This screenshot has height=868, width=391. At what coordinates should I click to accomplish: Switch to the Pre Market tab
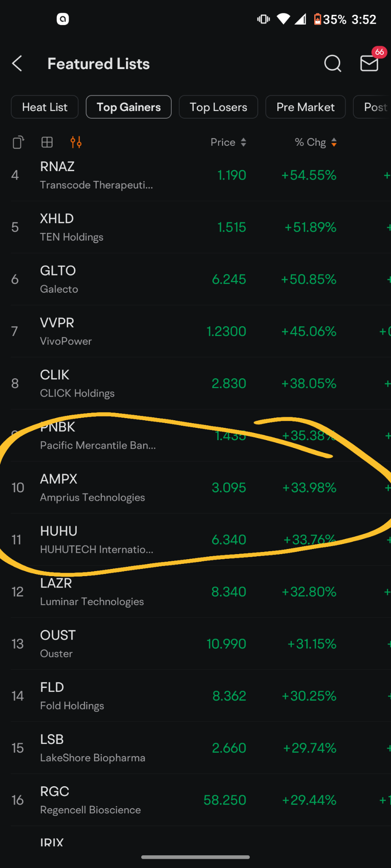click(x=305, y=107)
